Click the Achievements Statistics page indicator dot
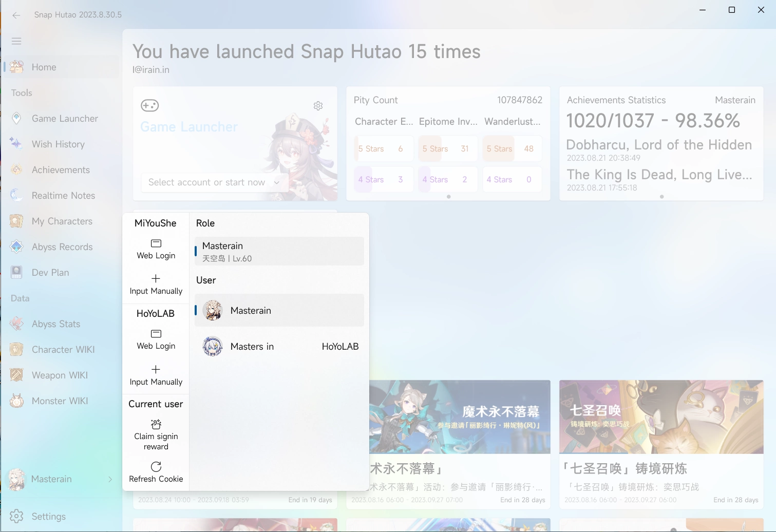Image resolution: width=776 pixels, height=532 pixels. point(662,197)
